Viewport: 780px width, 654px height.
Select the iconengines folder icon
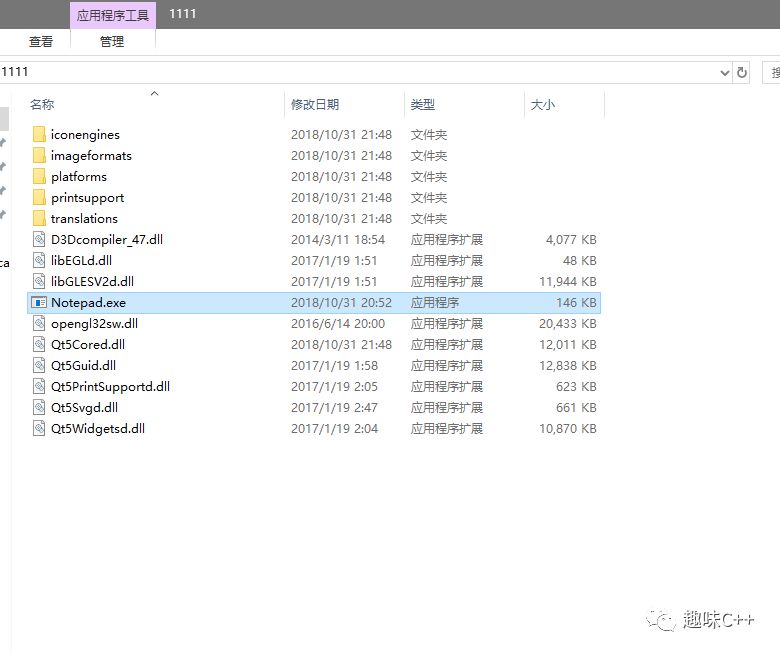click(x=39, y=134)
